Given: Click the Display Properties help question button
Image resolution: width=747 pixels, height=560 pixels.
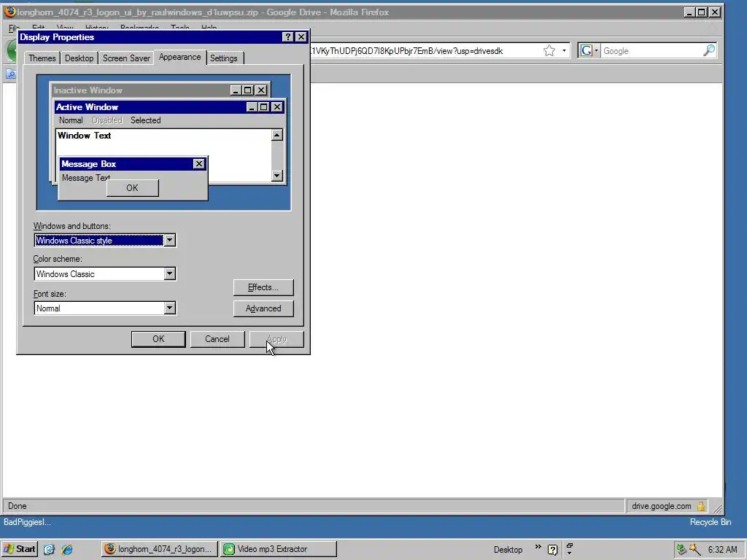Looking at the screenshot, I should click(x=287, y=37).
